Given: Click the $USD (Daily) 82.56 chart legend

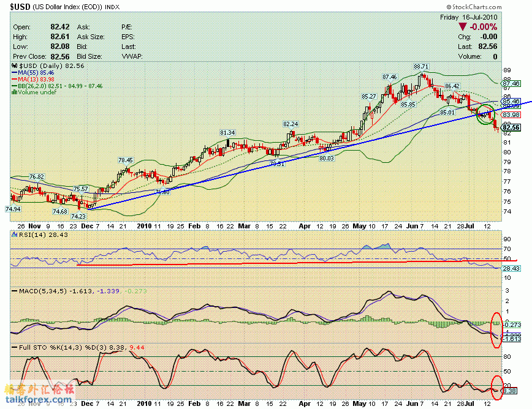Looking at the screenshot, I should [x=51, y=66].
